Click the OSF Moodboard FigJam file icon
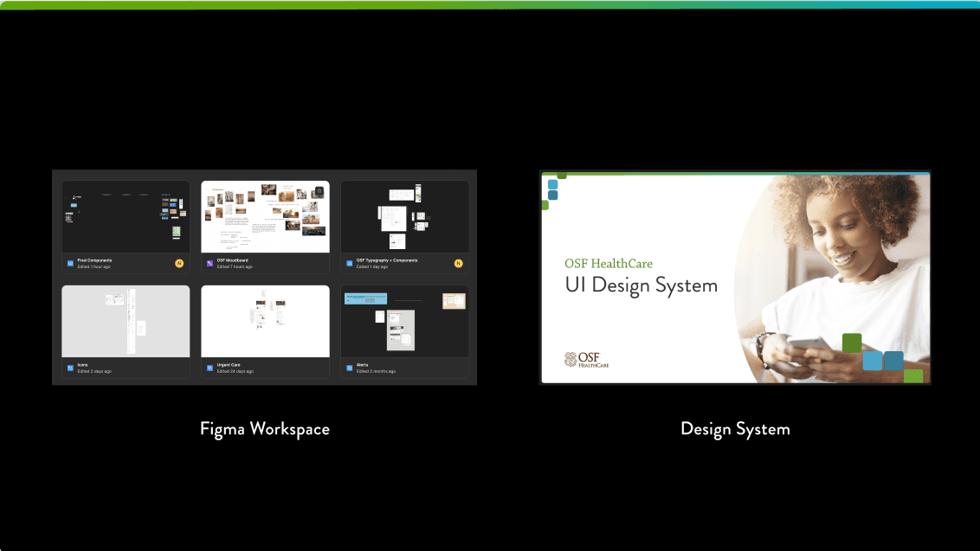The height and width of the screenshot is (551, 980). pyautogui.click(x=210, y=264)
